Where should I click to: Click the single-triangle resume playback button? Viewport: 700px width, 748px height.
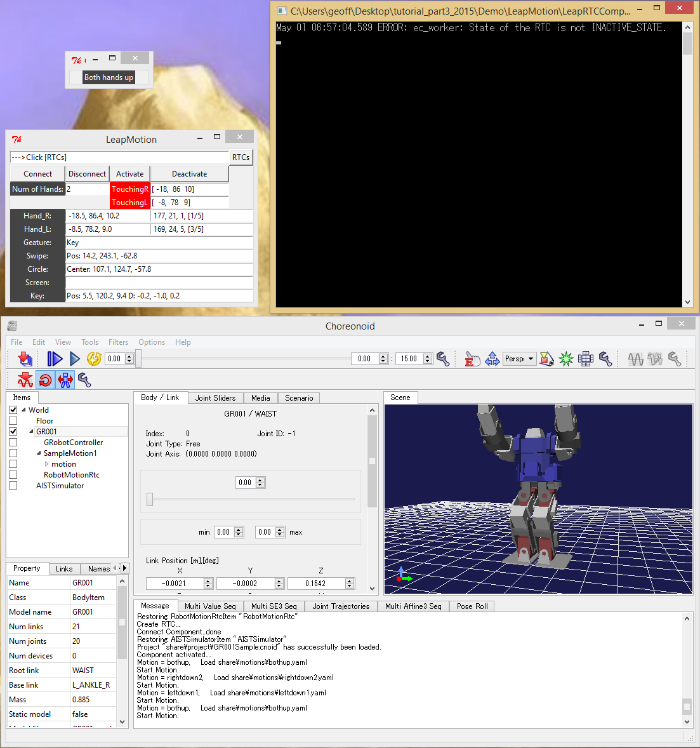75,359
